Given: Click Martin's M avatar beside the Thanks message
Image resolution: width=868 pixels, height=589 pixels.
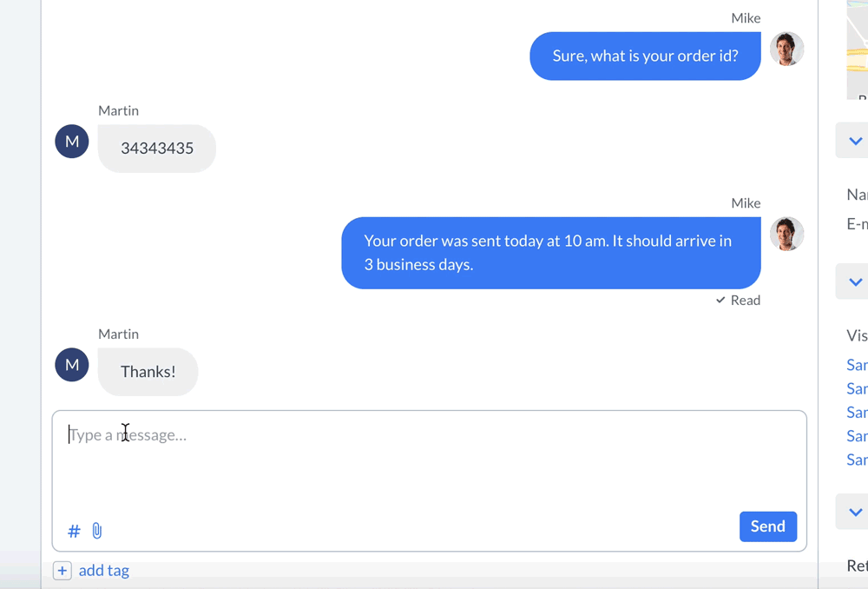Looking at the screenshot, I should tap(71, 365).
